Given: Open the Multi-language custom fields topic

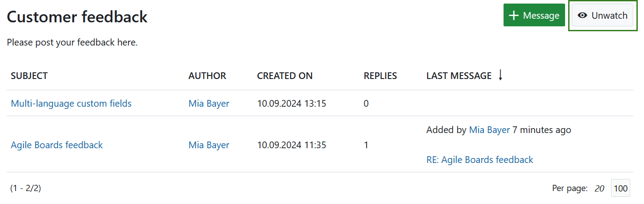Looking at the screenshot, I should coord(71,104).
